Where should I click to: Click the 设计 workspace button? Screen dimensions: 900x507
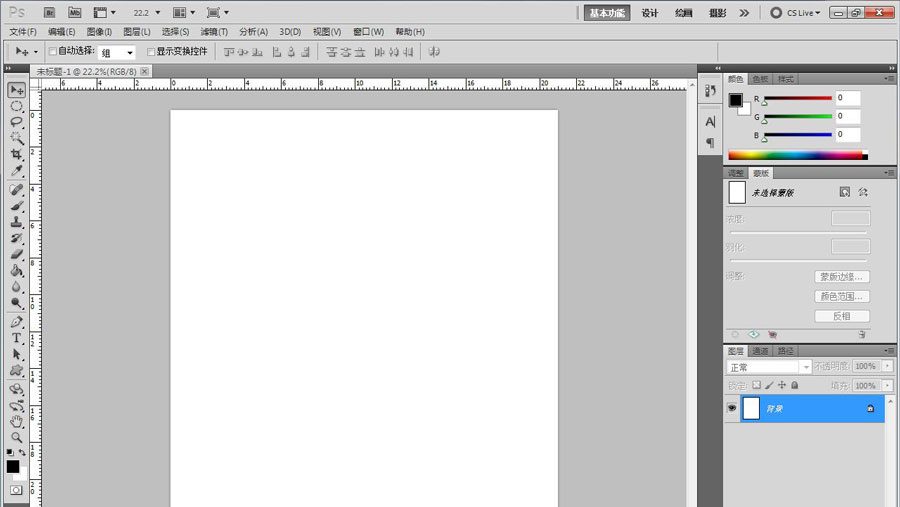click(650, 13)
